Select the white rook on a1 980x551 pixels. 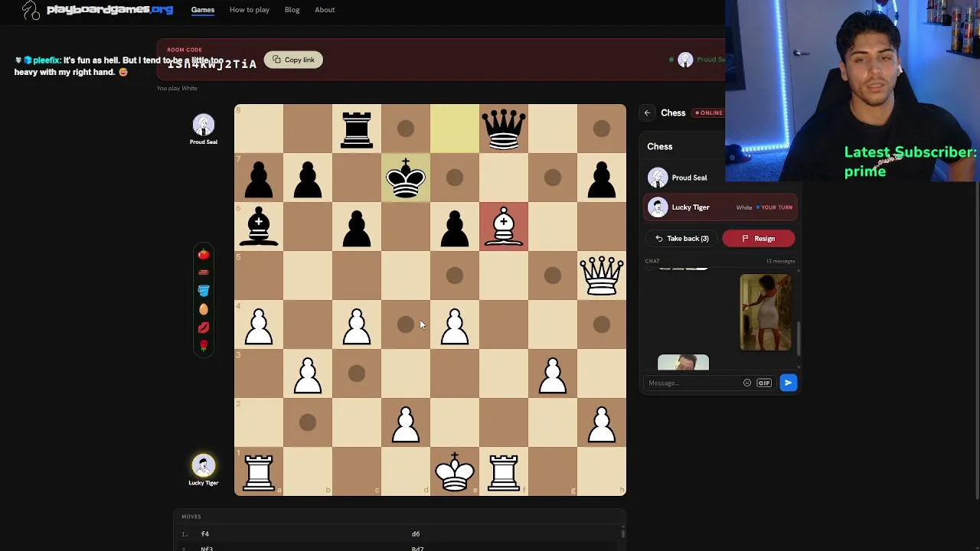pos(259,471)
